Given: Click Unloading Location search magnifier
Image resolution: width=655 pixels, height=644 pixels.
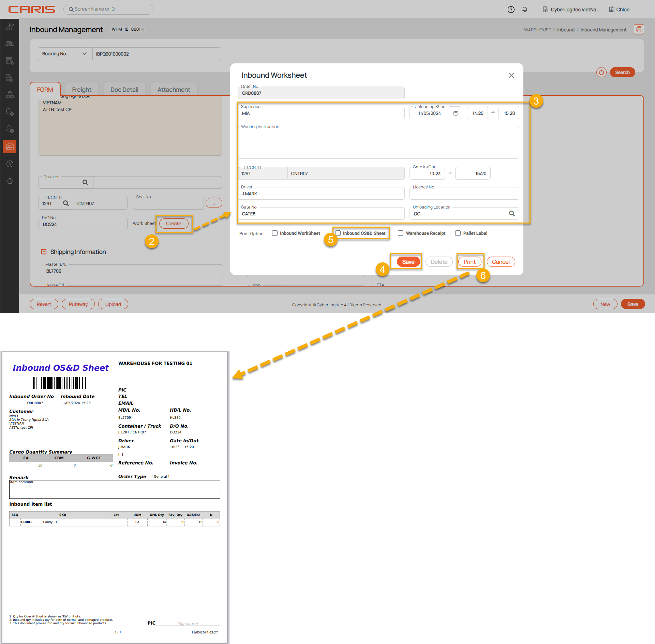Looking at the screenshot, I should pyautogui.click(x=511, y=214).
